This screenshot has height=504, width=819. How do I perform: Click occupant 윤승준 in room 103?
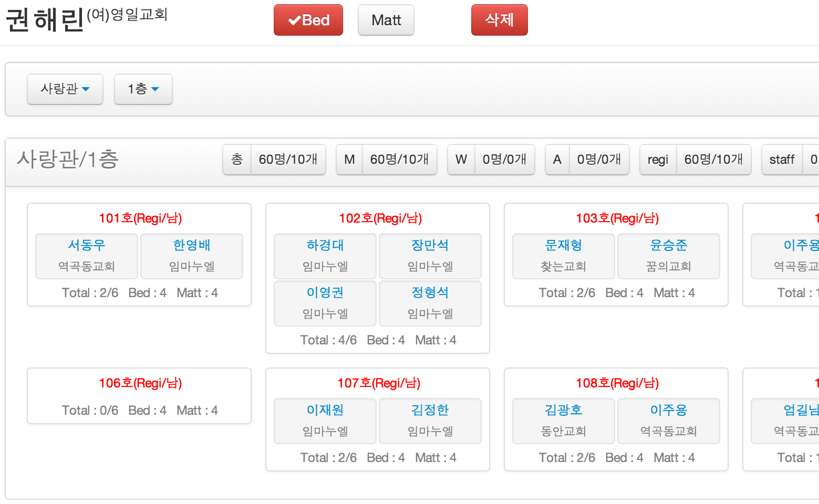[669, 245]
